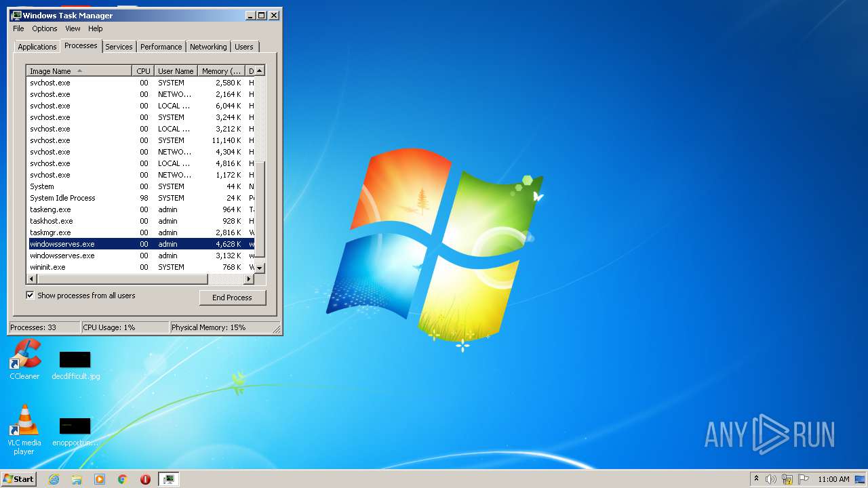
Task: Click process list scroll down arrow
Action: [259, 268]
